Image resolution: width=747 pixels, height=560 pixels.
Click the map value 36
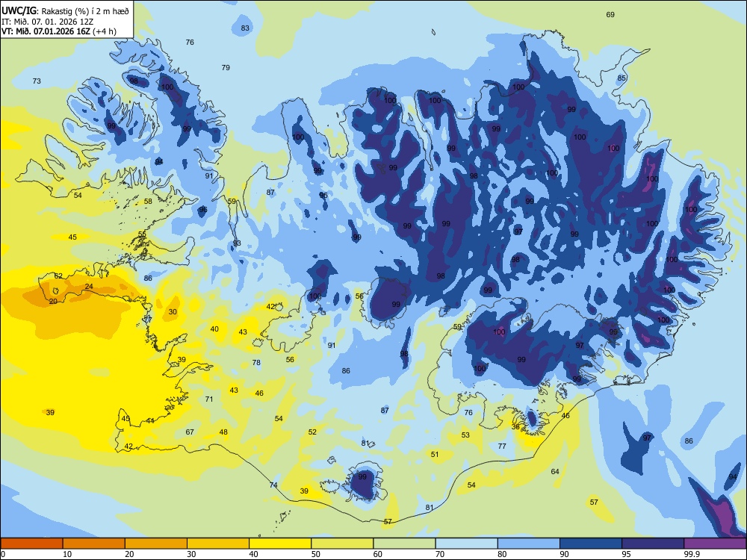516,426
